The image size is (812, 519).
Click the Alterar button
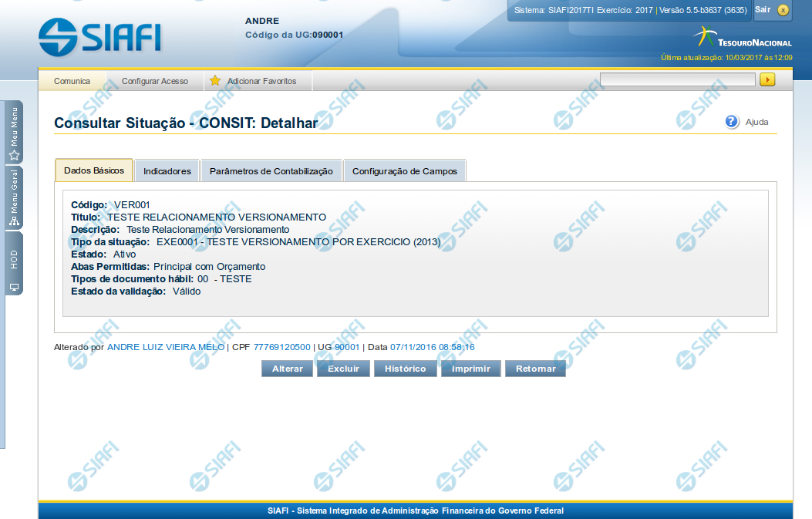pos(288,369)
